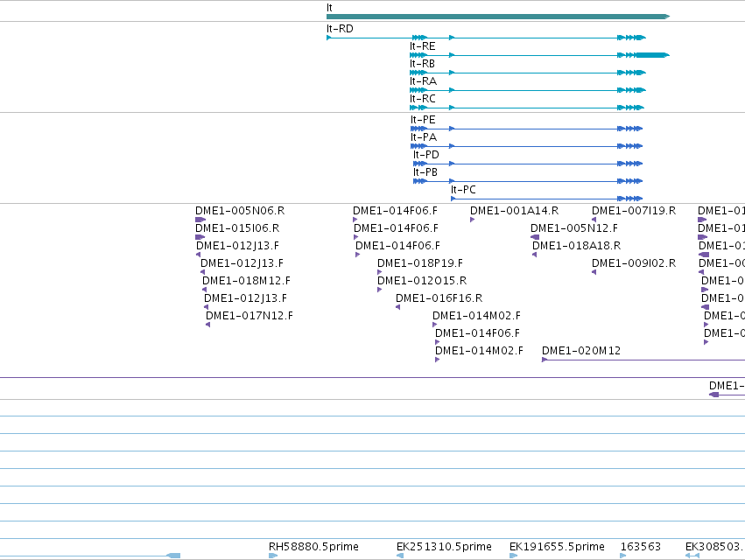Click feature label DME1-018P19.F
Image resolution: width=745 pixels, height=560 pixels.
click(420, 263)
